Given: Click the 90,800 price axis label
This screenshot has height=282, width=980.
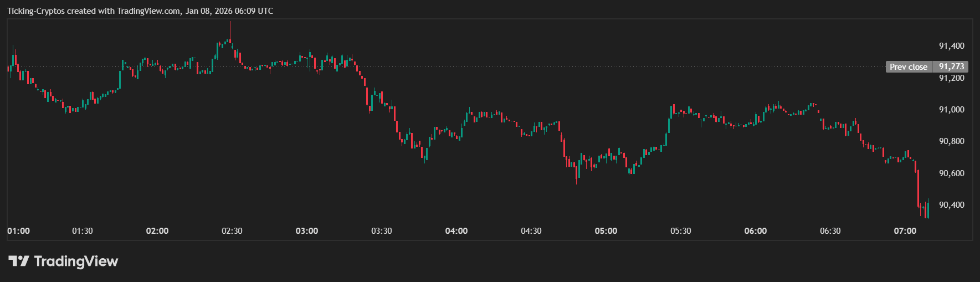Looking at the screenshot, I should pyautogui.click(x=951, y=141).
